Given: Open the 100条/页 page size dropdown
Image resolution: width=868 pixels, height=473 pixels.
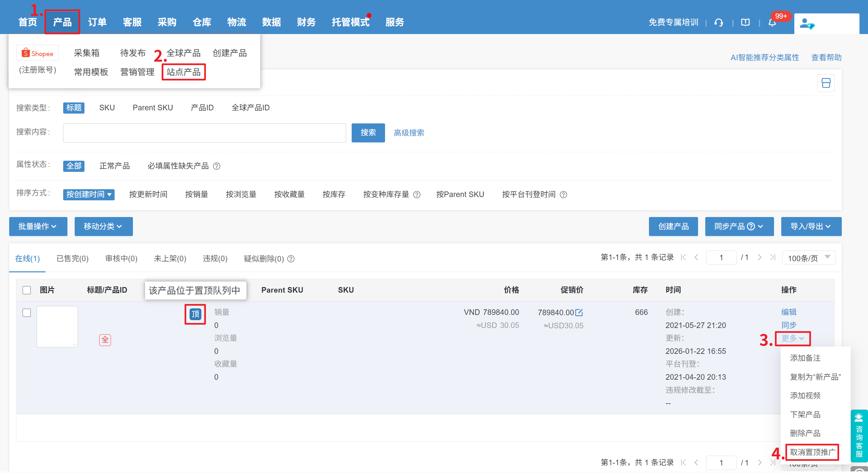Looking at the screenshot, I should click(x=808, y=258).
